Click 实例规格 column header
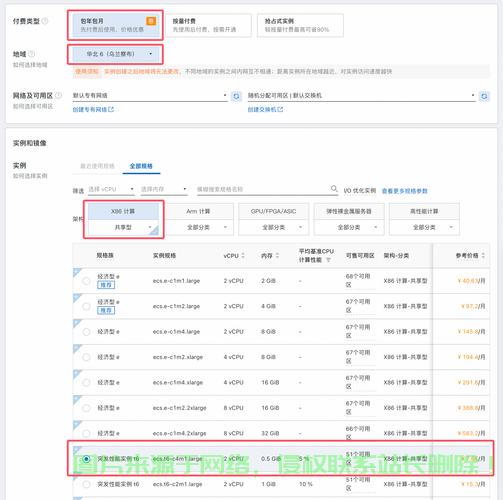The height and width of the screenshot is (500, 503). 164,256
